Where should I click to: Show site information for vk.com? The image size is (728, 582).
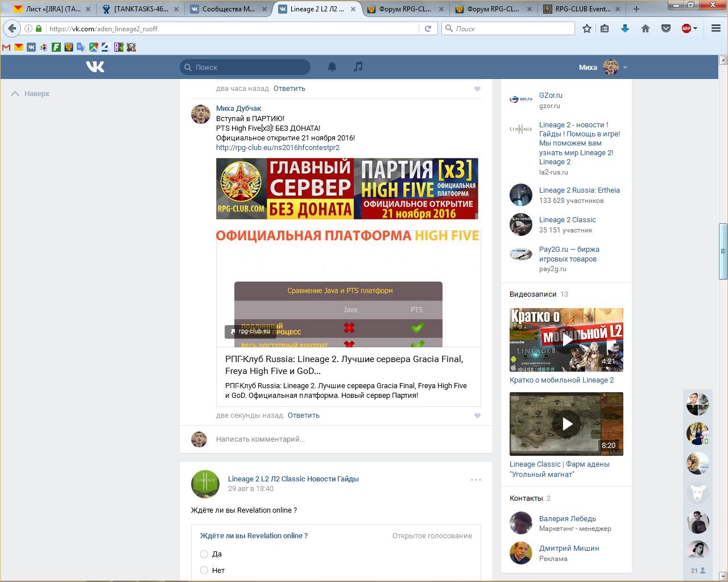coord(28,28)
